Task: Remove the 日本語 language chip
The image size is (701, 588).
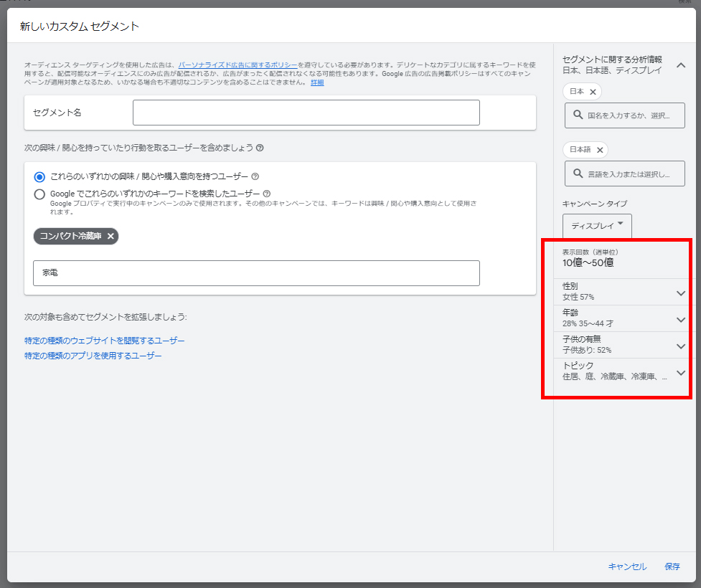Action: coord(600,150)
